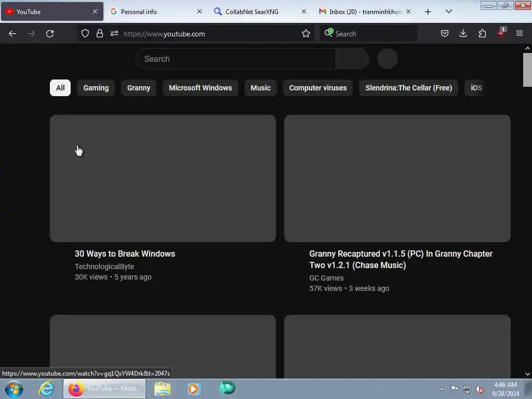Filter videos by Gaming chip
This screenshot has width=532, height=399.
[96, 88]
